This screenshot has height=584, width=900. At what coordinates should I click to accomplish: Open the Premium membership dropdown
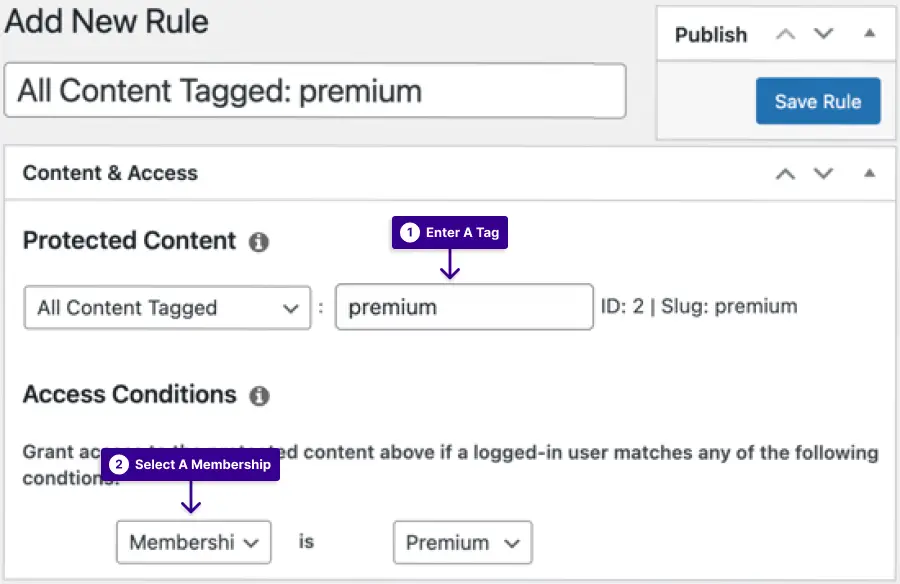point(463,543)
